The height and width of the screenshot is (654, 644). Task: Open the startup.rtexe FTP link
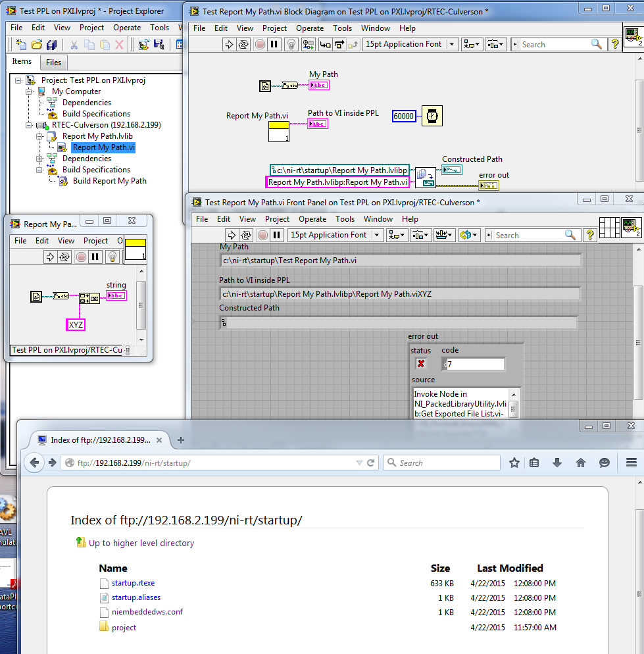pos(134,583)
